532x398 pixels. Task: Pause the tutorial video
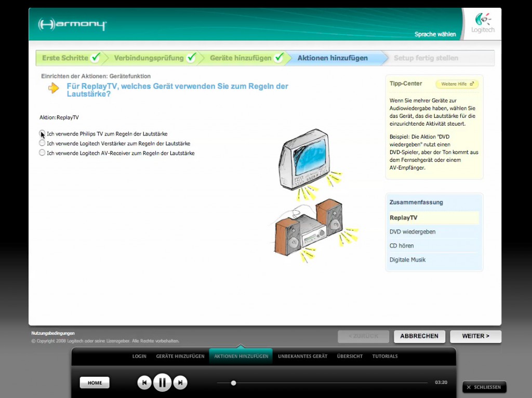click(162, 383)
